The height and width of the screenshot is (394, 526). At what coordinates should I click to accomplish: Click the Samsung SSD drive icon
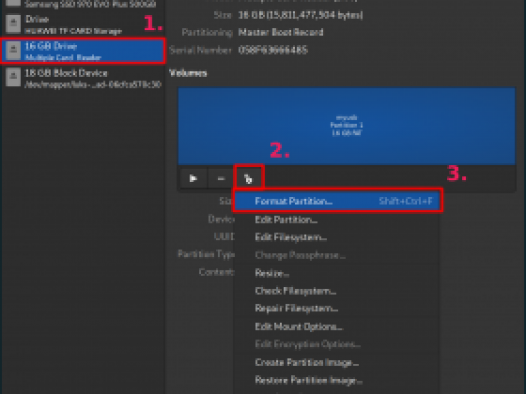[13, 3]
